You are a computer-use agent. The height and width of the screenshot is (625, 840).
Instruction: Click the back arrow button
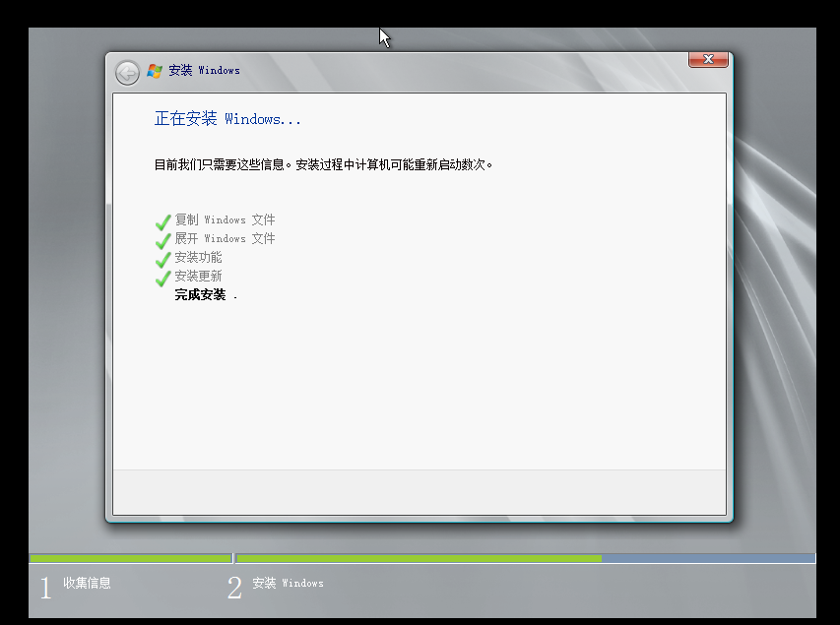coord(127,72)
